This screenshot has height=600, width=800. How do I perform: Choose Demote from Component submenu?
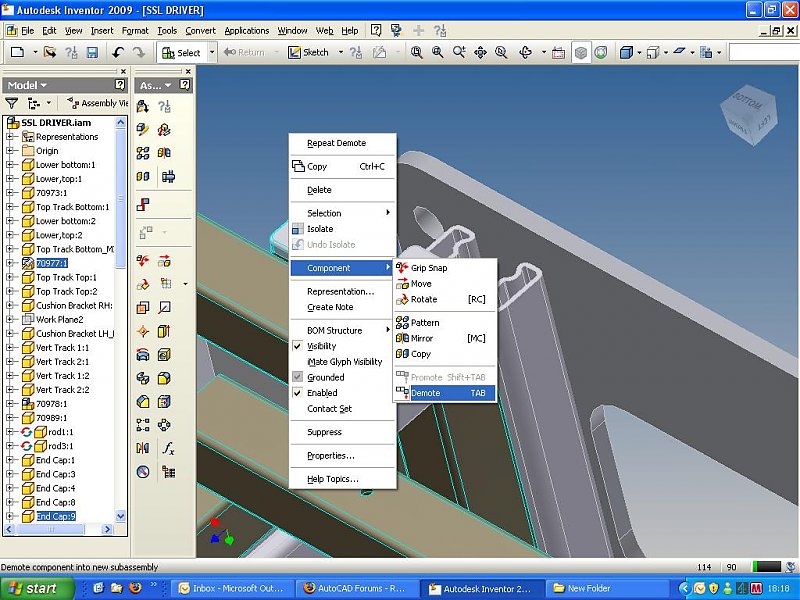pos(444,393)
